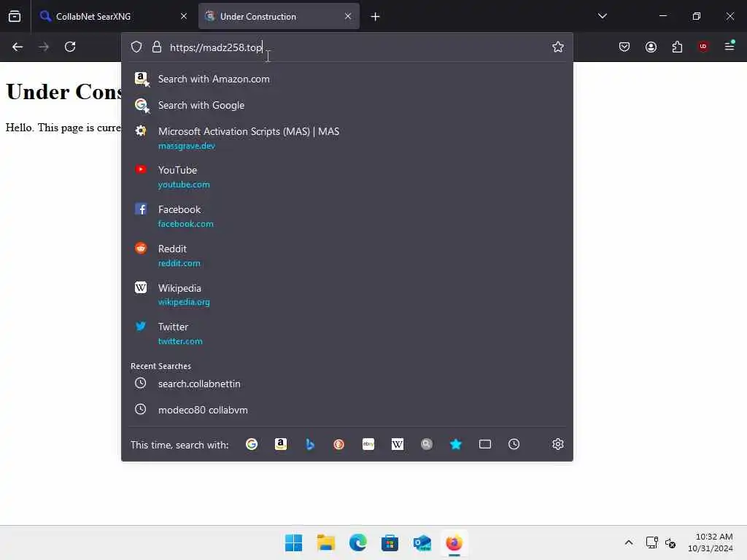The image size is (747, 560).
Task: Select the YouTube suggestion
Action: (x=347, y=176)
